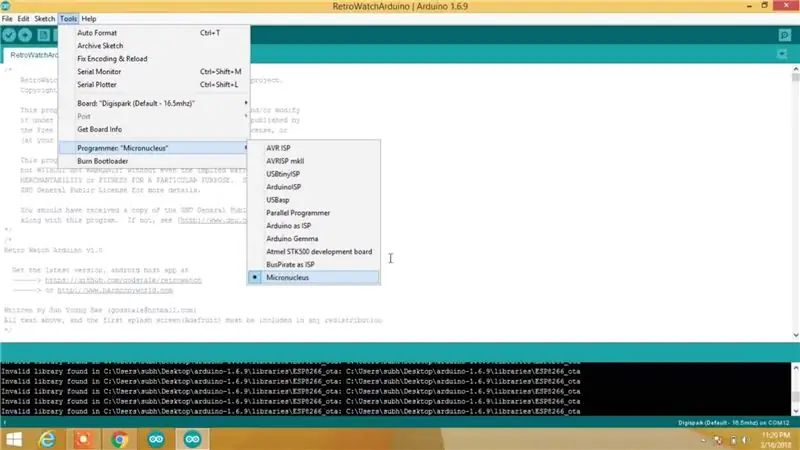Expand the Programmer Micronucleus submenu
800x450 pixels.
click(x=154, y=148)
